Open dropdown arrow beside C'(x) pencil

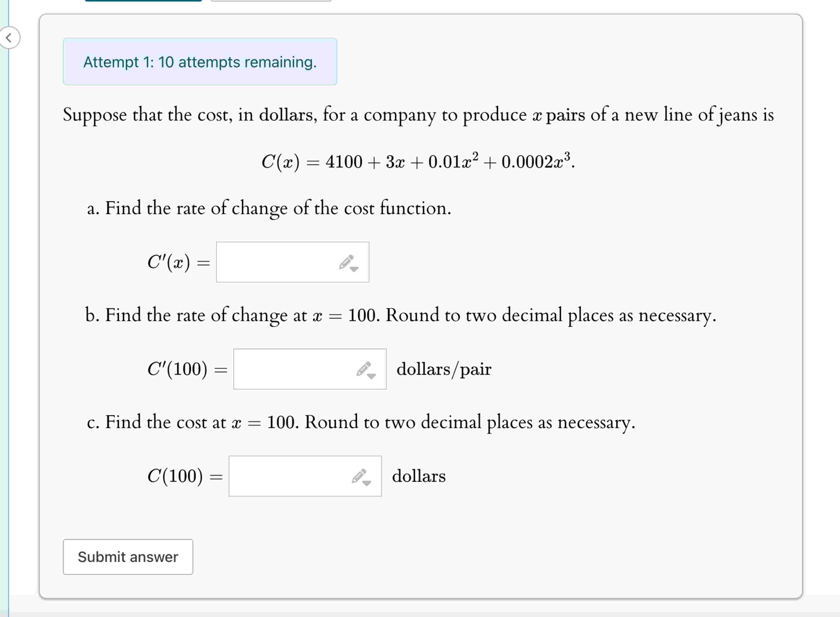tap(354, 269)
